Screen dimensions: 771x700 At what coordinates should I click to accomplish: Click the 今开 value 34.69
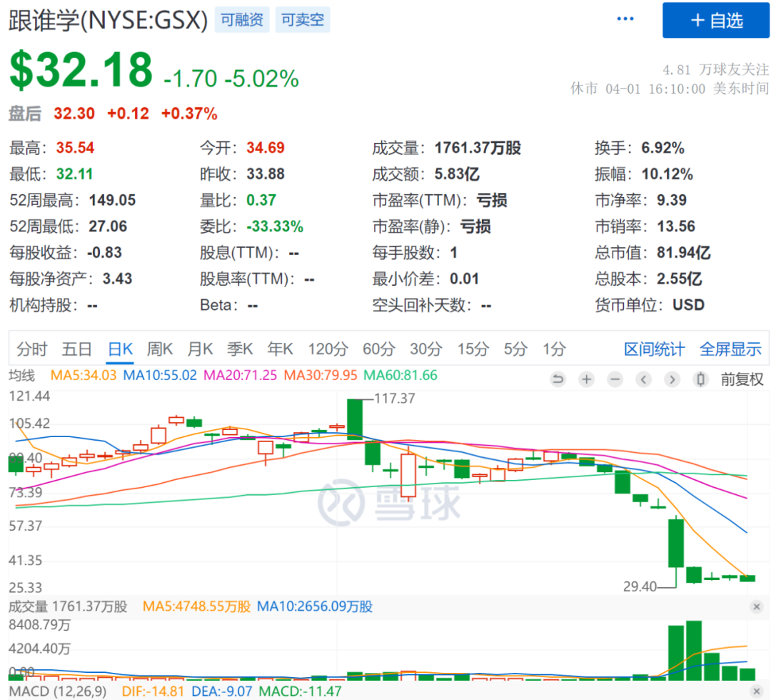(266, 148)
